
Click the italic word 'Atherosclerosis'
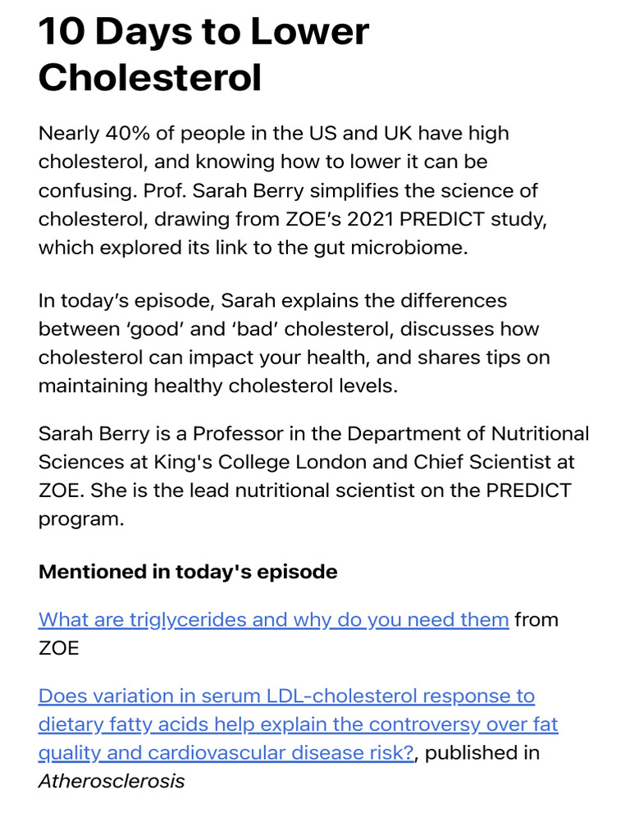pos(112,781)
